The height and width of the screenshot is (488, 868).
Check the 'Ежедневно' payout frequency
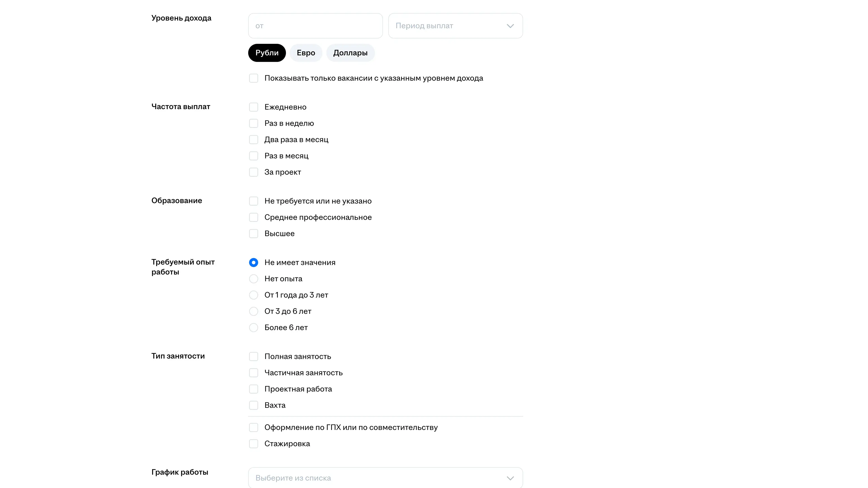253,107
